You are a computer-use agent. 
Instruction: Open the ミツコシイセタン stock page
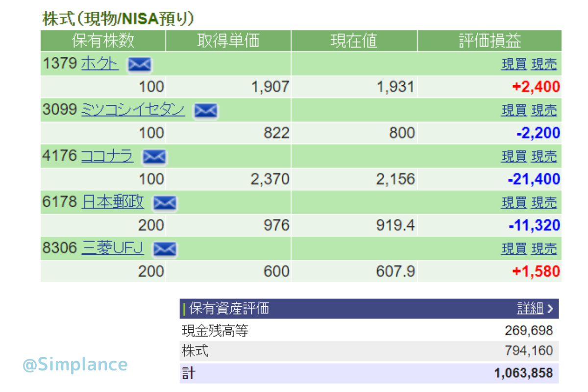tap(133, 110)
